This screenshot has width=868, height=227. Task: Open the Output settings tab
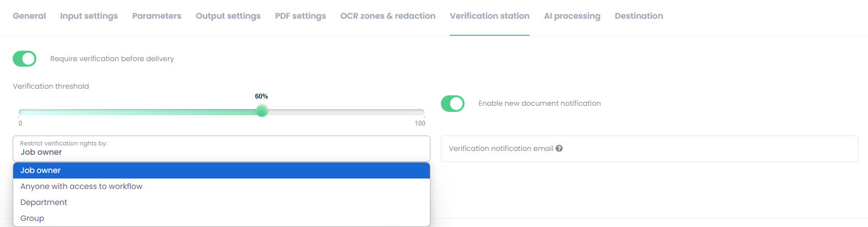(x=228, y=16)
